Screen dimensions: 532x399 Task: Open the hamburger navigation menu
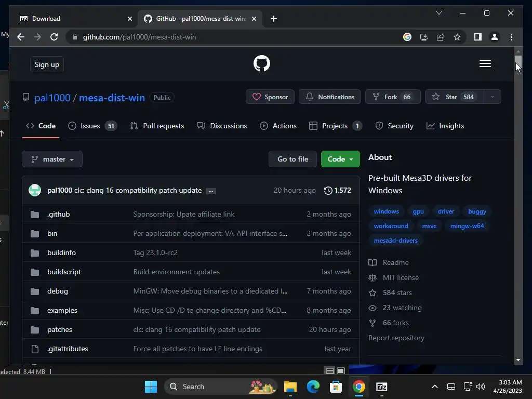[485, 63]
